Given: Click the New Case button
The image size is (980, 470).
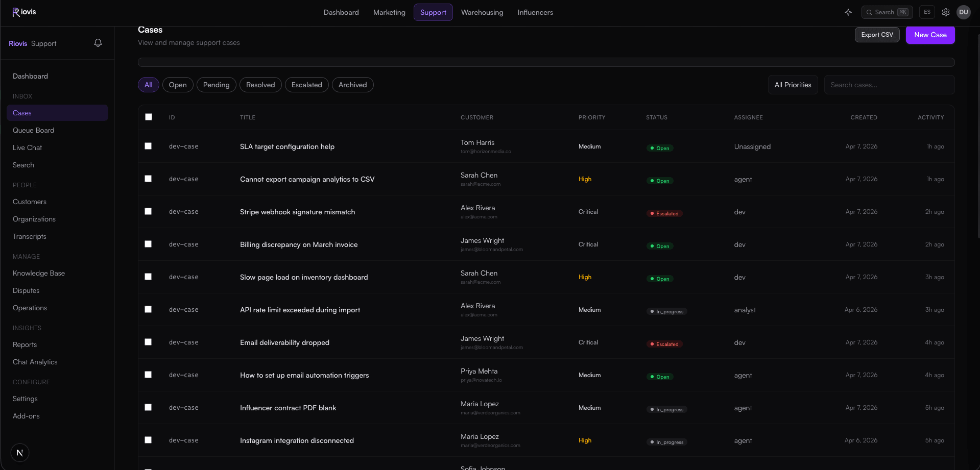Looking at the screenshot, I should coord(930,35).
